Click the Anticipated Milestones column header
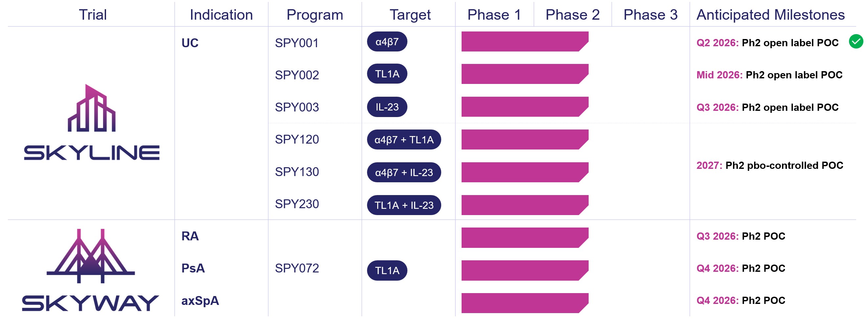 pos(770,15)
